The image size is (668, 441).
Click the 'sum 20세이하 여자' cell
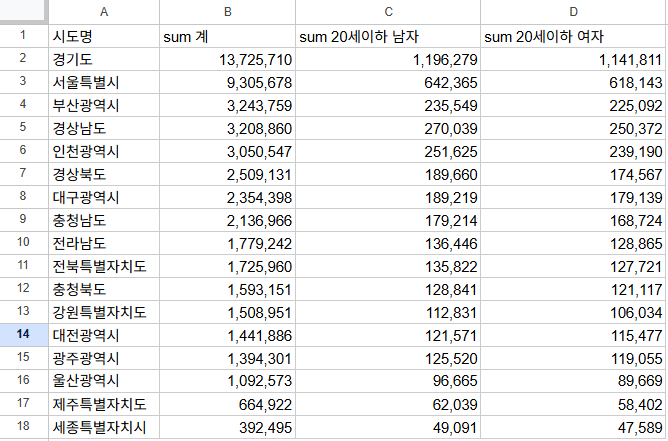click(574, 36)
